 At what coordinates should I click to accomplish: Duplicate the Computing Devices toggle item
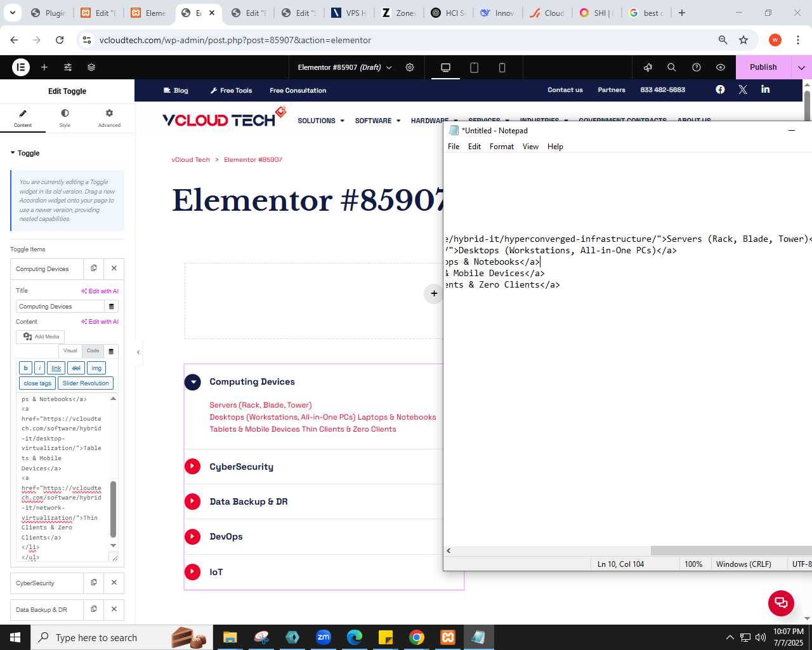(94, 269)
